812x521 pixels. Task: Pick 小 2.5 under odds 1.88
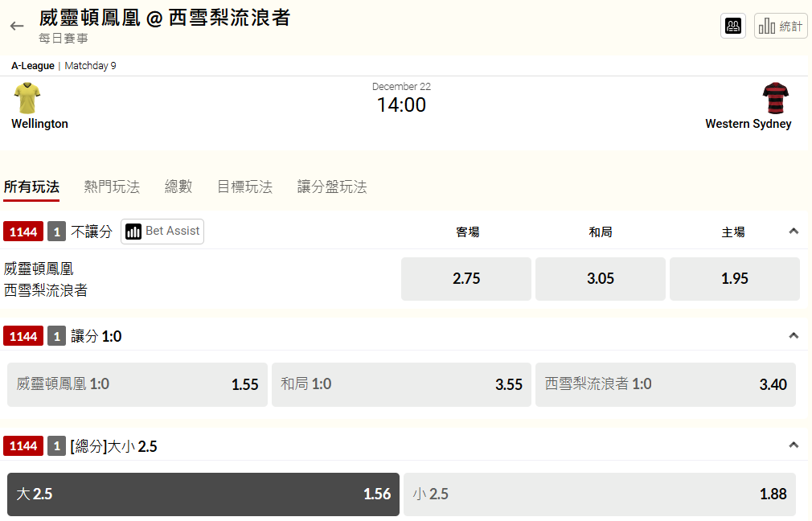(600, 494)
